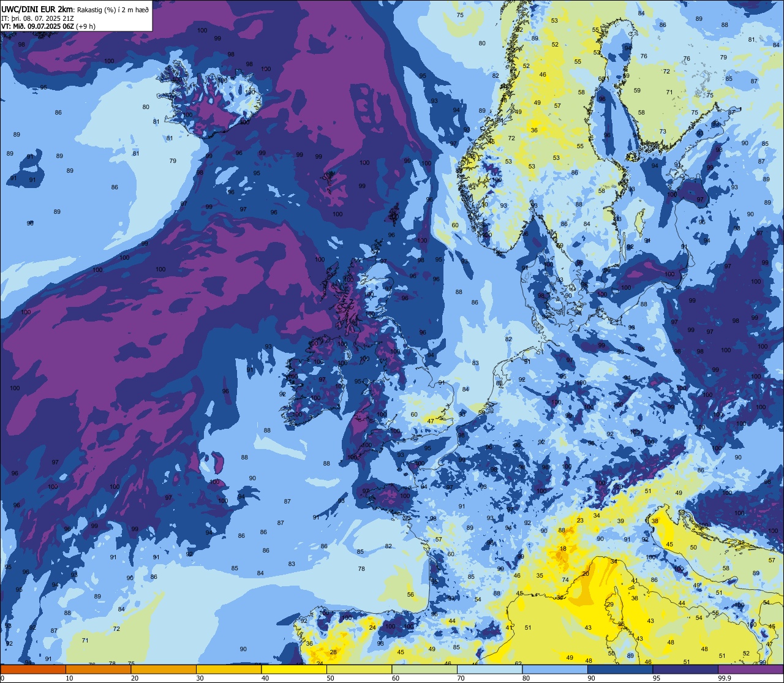Image resolution: width=784 pixels, height=683 pixels.
Task: Click the legend tick label "10"
Action: [x=69, y=678]
